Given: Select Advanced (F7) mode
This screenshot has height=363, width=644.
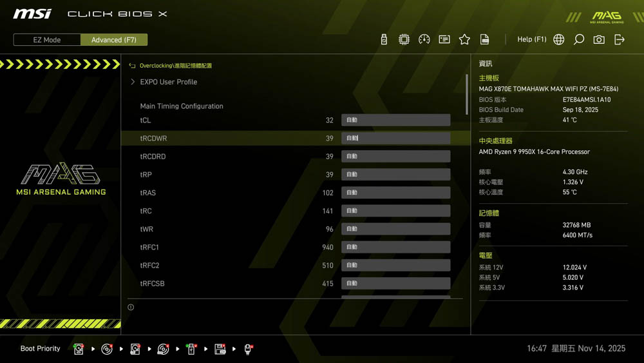Looking at the screenshot, I should 114,40.
